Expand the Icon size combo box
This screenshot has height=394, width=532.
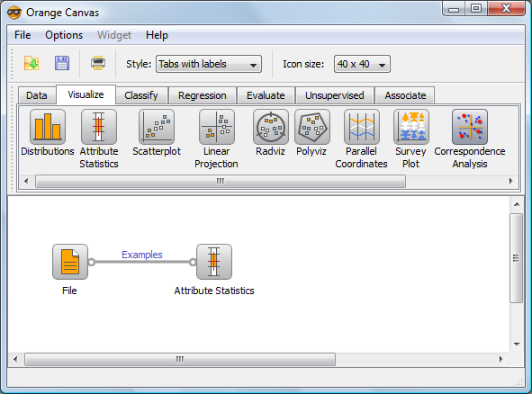(362, 64)
